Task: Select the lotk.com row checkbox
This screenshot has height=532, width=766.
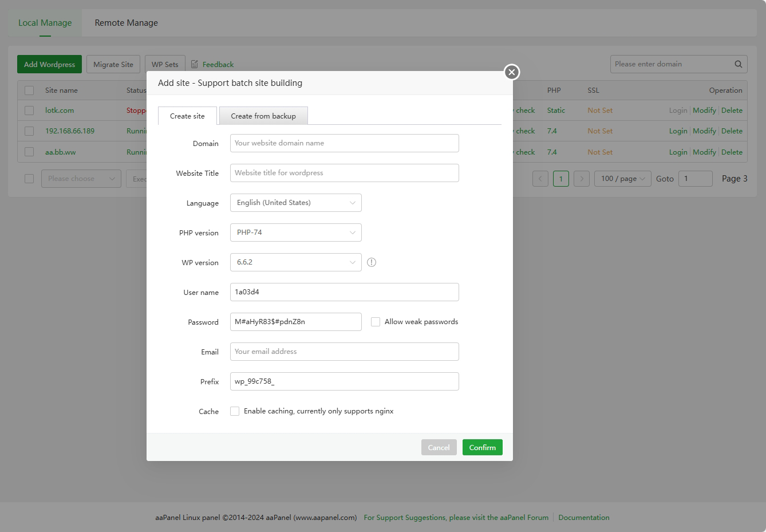Action: 29,111
